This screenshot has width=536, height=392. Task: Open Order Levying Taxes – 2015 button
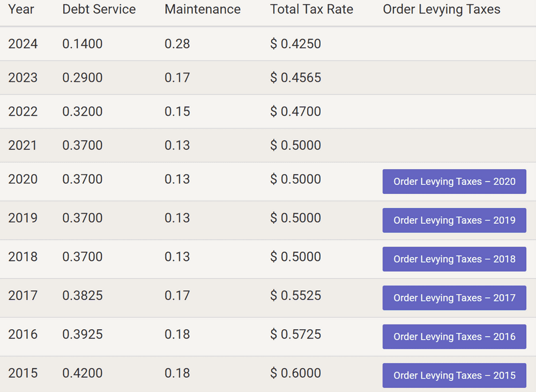[x=454, y=375]
